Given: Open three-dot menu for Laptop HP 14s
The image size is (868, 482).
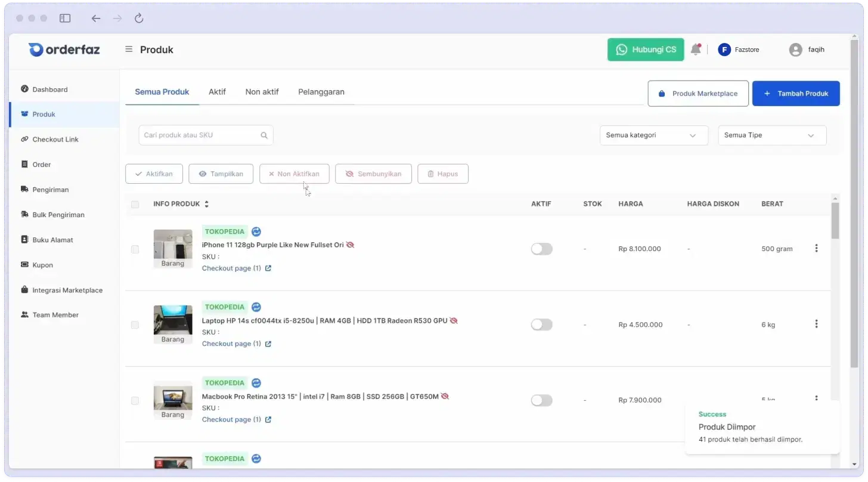Looking at the screenshot, I should click(x=816, y=324).
